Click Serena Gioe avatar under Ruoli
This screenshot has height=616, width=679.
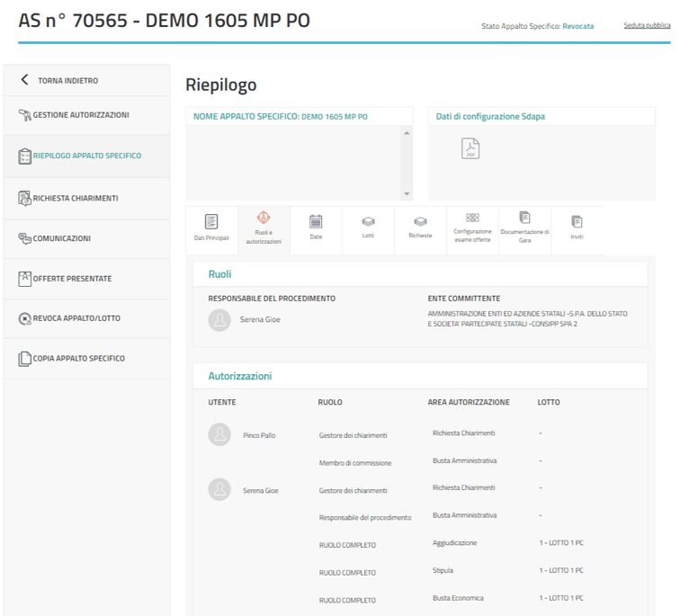click(219, 319)
